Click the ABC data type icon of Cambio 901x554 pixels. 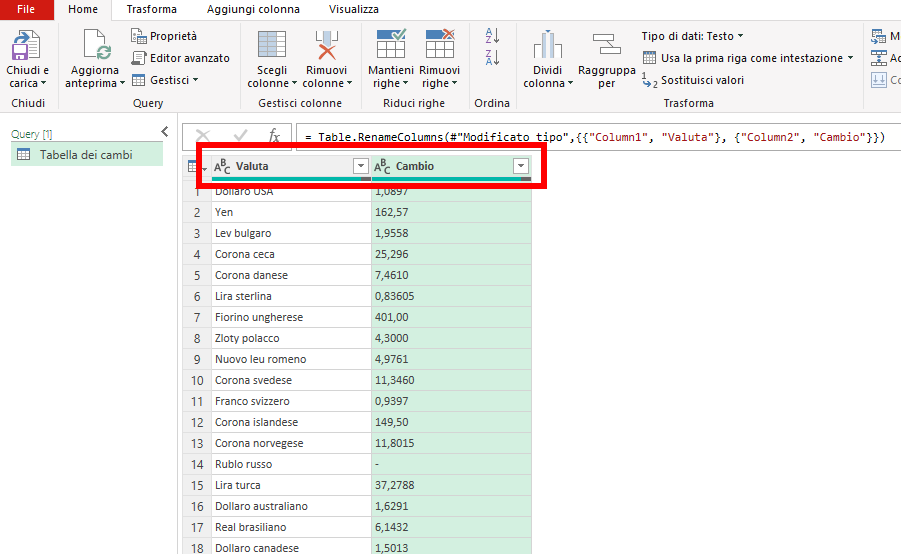click(382, 166)
